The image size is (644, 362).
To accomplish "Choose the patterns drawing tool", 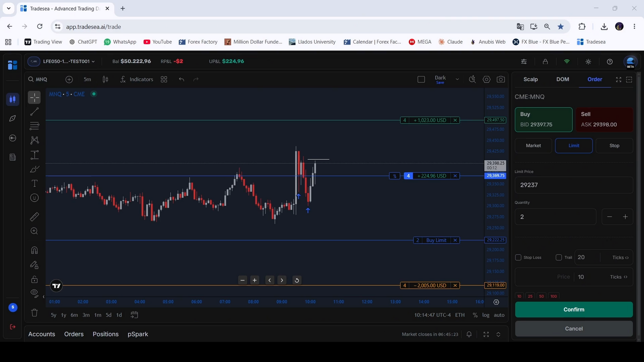I will click(34, 140).
